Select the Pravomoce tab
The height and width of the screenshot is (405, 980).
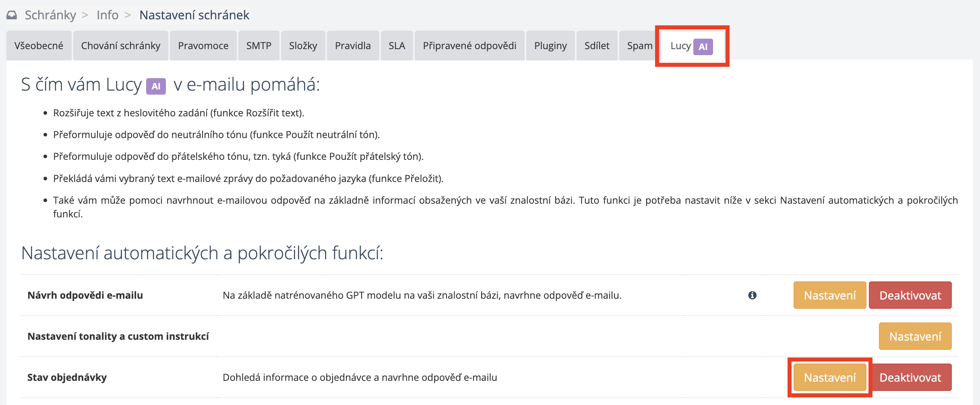click(x=203, y=46)
